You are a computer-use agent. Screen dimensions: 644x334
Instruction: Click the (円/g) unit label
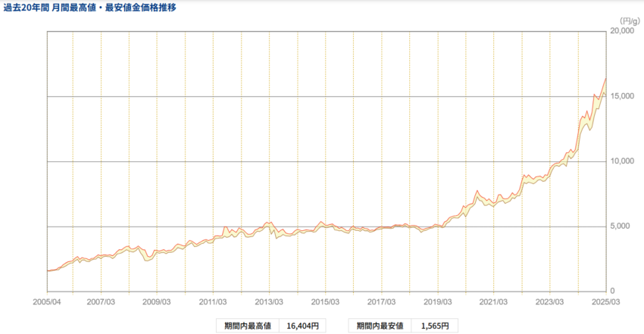coord(629,20)
